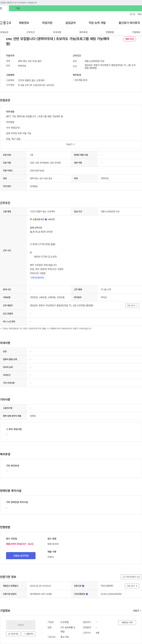Image resolution: width=142 pixels, height=644 pixels.
Task: Click 1명 in 모집 인원 row
Action: coord(32,155)
